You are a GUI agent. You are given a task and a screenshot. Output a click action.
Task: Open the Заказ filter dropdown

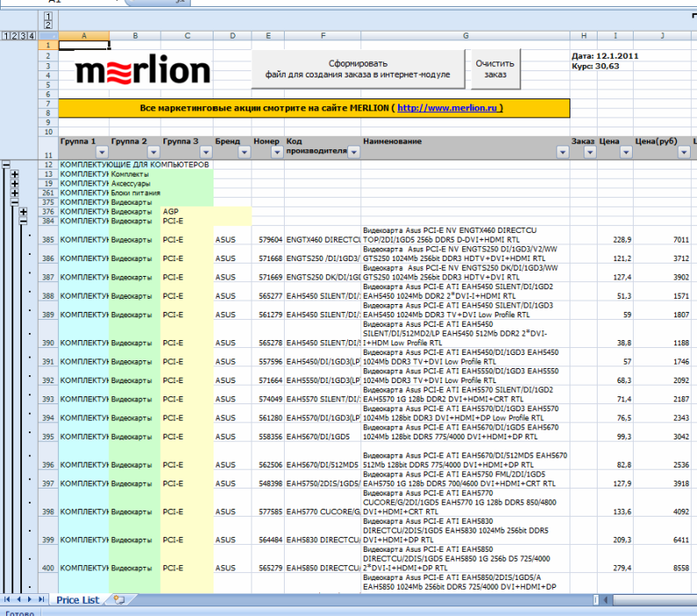click(590, 152)
